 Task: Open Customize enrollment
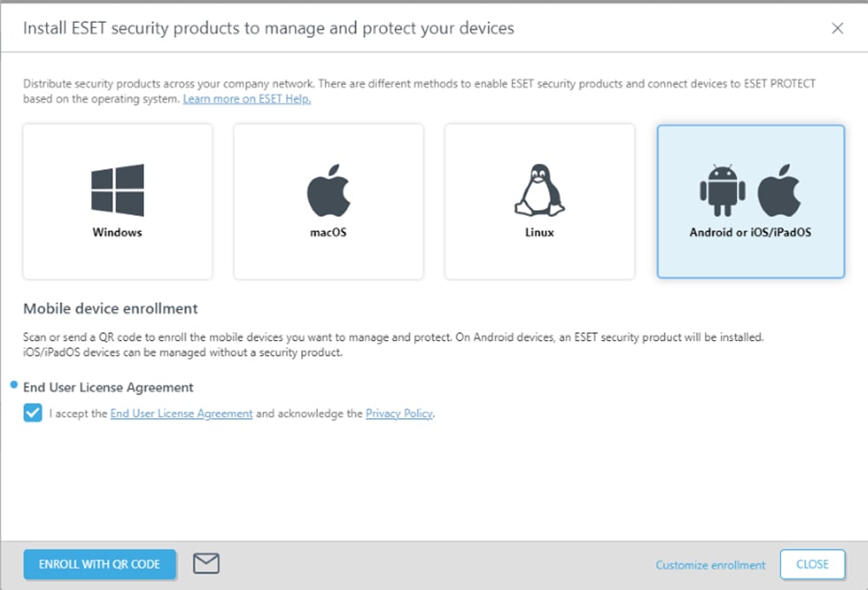point(710,565)
